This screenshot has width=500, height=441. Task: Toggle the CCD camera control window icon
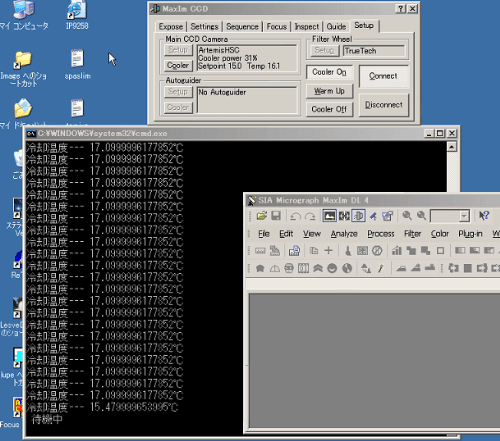click(x=358, y=216)
